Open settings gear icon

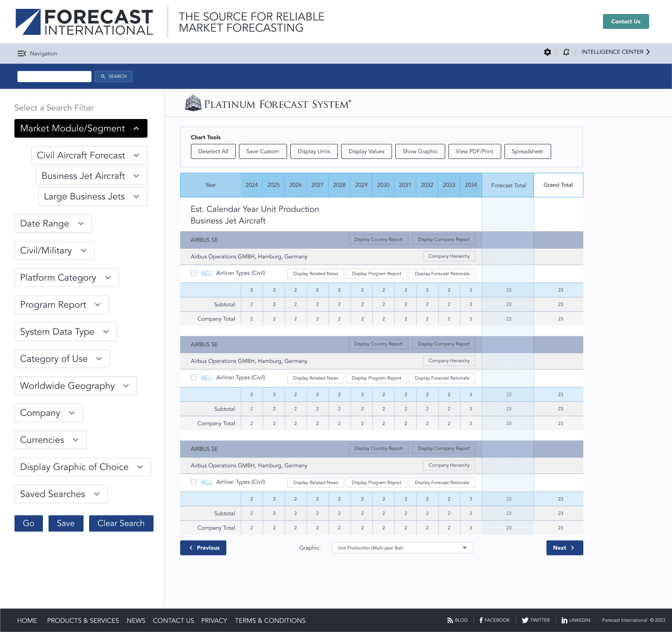547,52
